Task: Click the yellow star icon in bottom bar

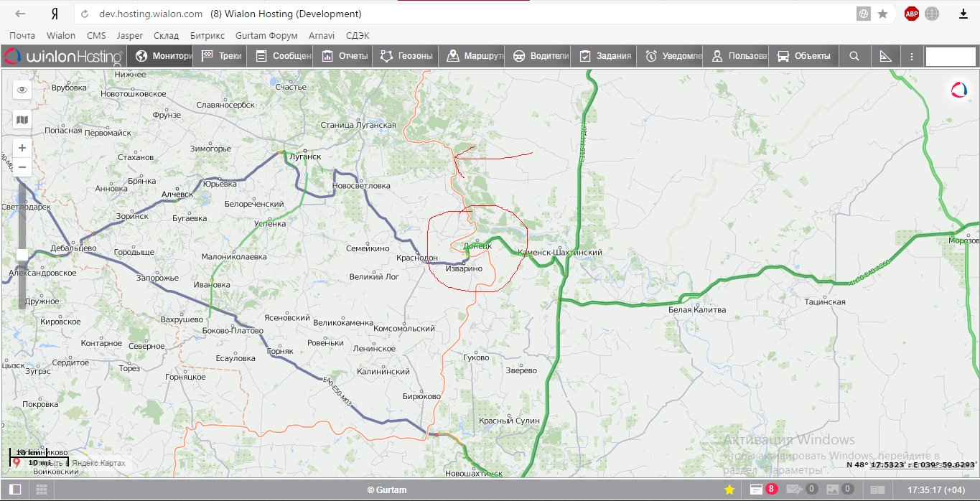Action: [729, 490]
